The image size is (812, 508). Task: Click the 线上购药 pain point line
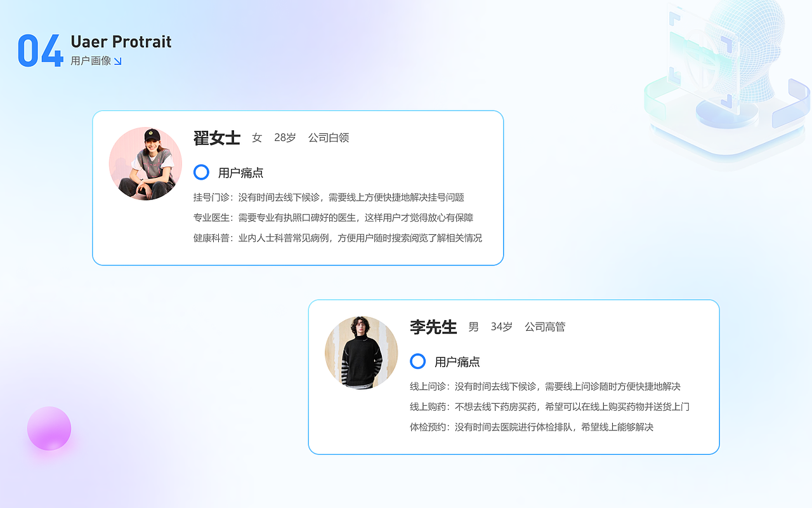[x=549, y=406]
